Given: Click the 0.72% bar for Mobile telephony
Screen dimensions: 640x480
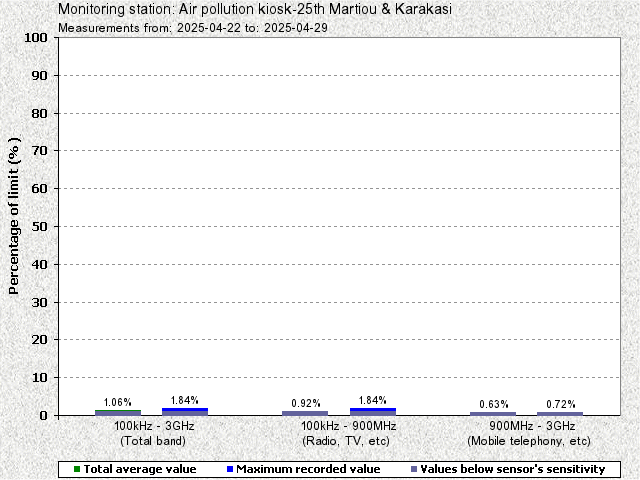Looking at the screenshot, I should click(x=560, y=413).
